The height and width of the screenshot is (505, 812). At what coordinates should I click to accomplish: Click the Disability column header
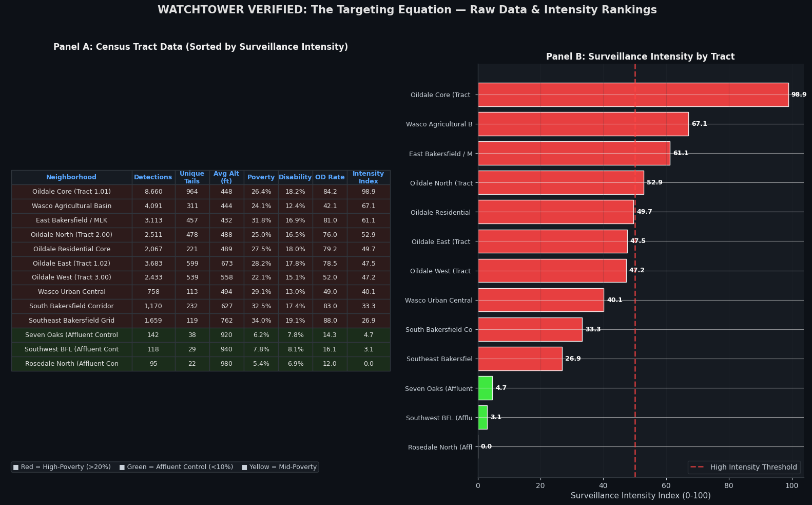point(295,177)
